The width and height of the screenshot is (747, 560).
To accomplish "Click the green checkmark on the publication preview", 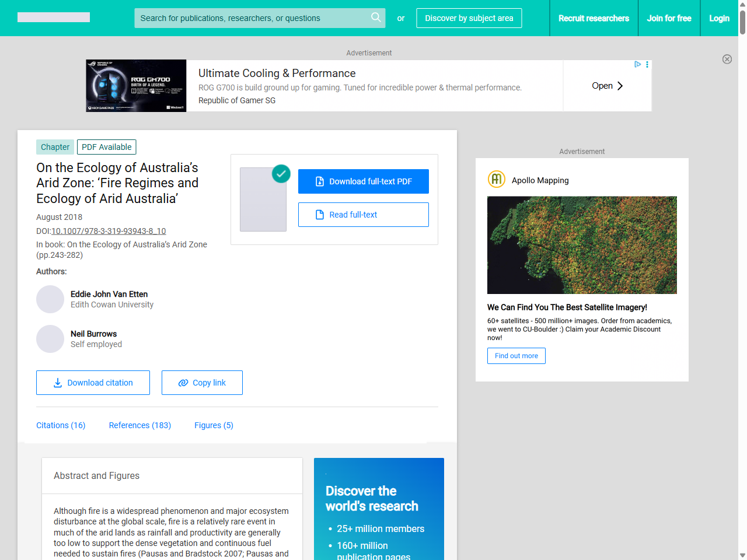I will click(281, 174).
